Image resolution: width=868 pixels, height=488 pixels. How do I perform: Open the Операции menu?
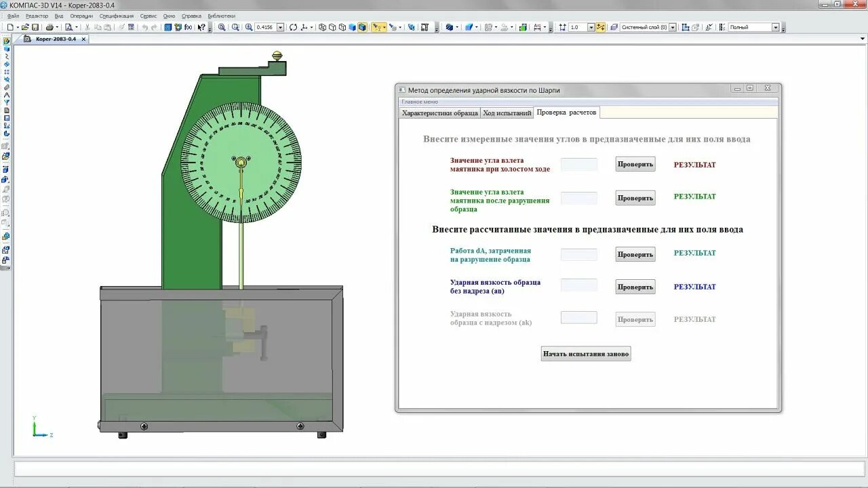pyautogui.click(x=81, y=16)
